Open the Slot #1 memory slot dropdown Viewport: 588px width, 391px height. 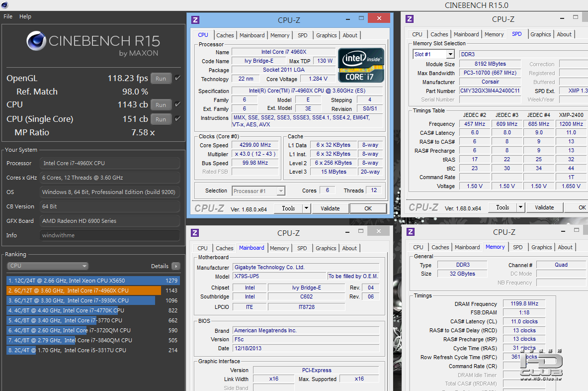click(433, 54)
